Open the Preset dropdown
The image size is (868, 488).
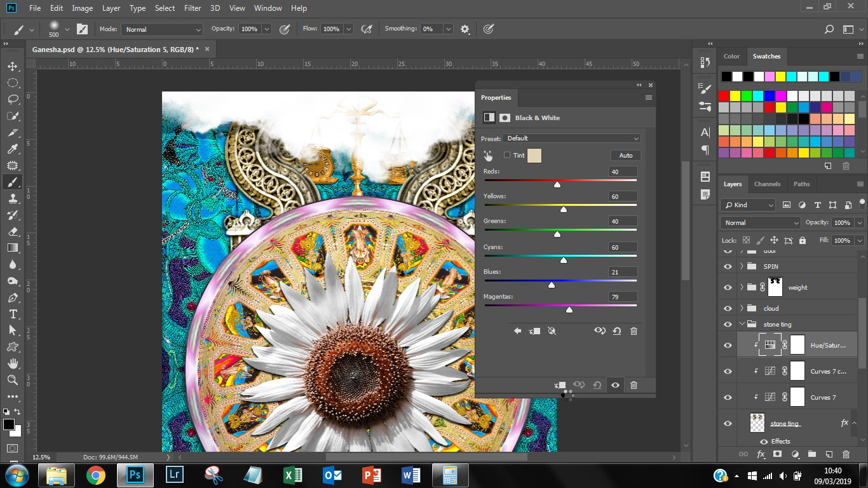coord(572,139)
